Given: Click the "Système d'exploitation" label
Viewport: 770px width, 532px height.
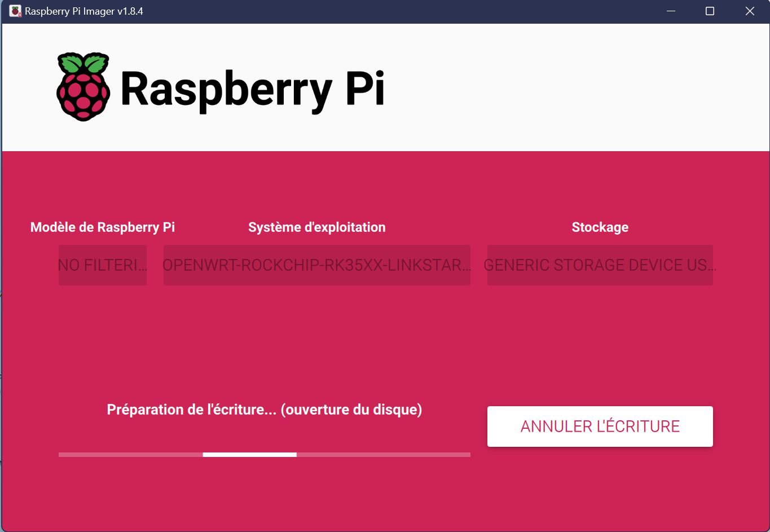Looking at the screenshot, I should pos(317,227).
